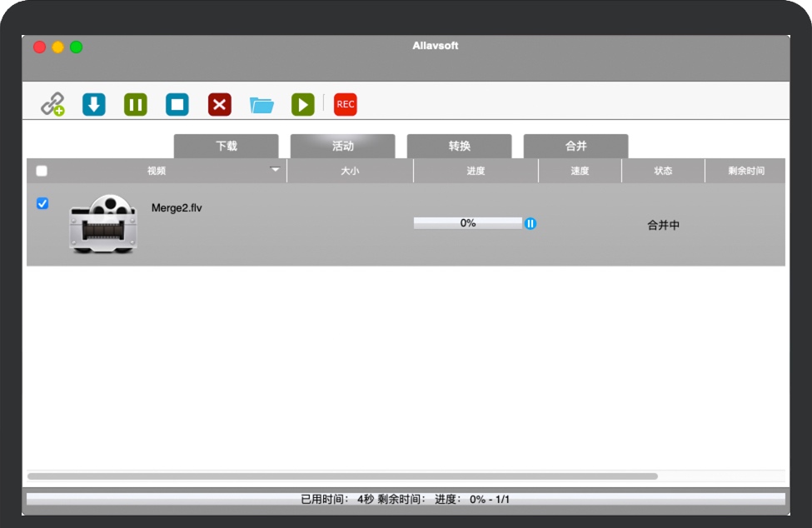Click the Merge2.flv film reel thumbnail
The height and width of the screenshot is (528, 812).
click(x=102, y=223)
